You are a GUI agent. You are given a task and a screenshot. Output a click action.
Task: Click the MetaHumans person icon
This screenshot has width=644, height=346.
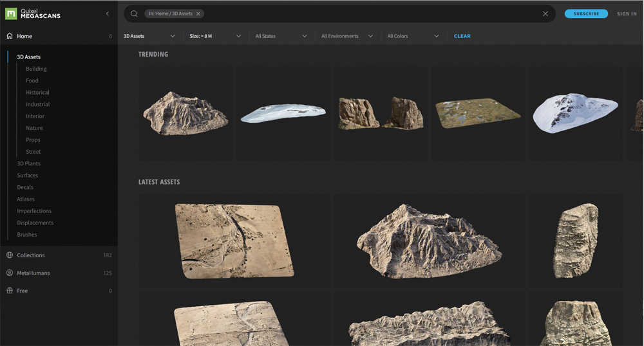pos(10,273)
